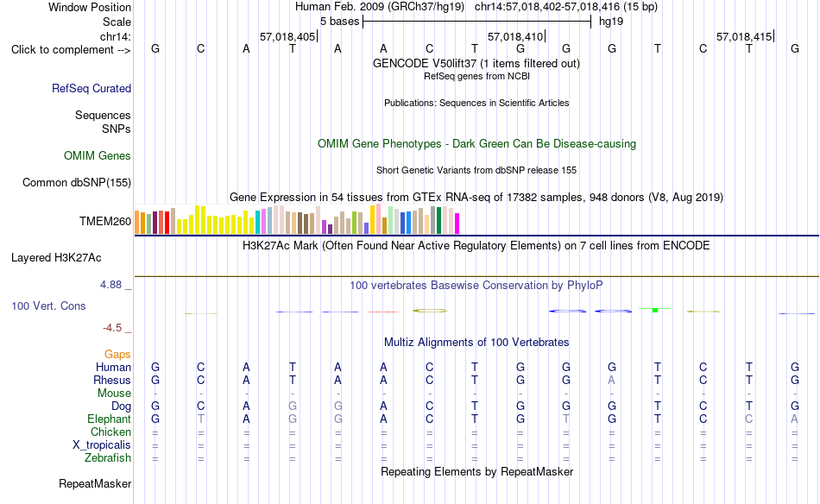This screenshot has height=504, width=820.
Task: Click the bright green PhyloP conservation marker
Action: click(655, 311)
